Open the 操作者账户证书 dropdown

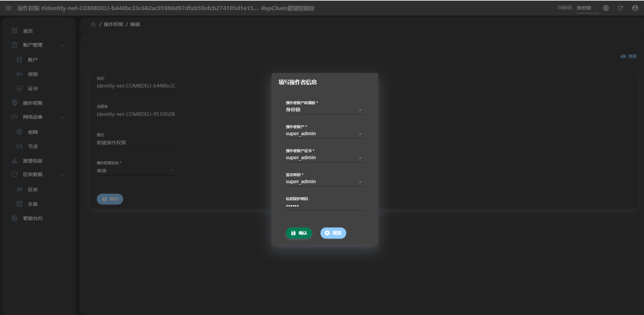coord(325,158)
